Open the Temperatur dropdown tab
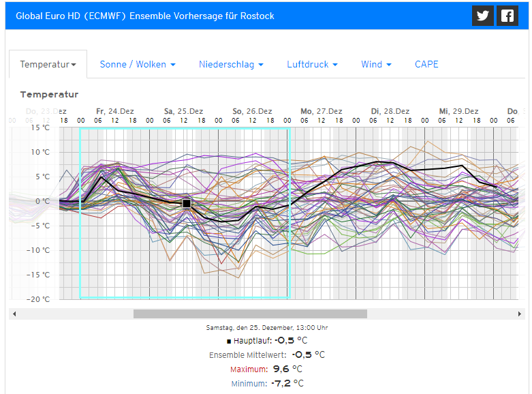Image resolution: width=532 pixels, height=394 pixels. point(48,64)
